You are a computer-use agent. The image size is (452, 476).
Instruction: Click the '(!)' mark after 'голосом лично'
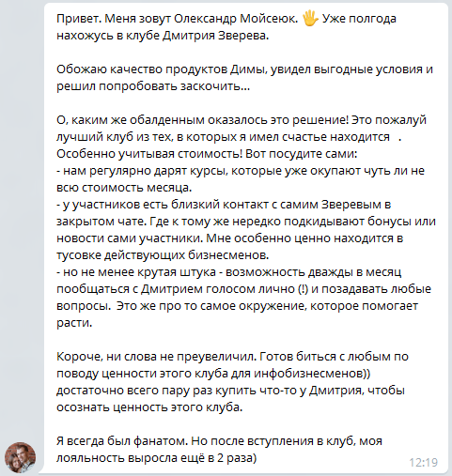tap(303, 289)
